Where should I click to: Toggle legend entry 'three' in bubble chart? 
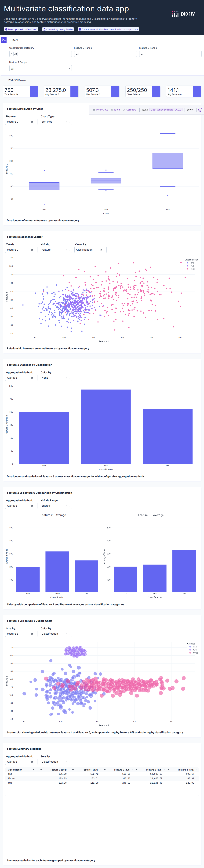pos(195,653)
